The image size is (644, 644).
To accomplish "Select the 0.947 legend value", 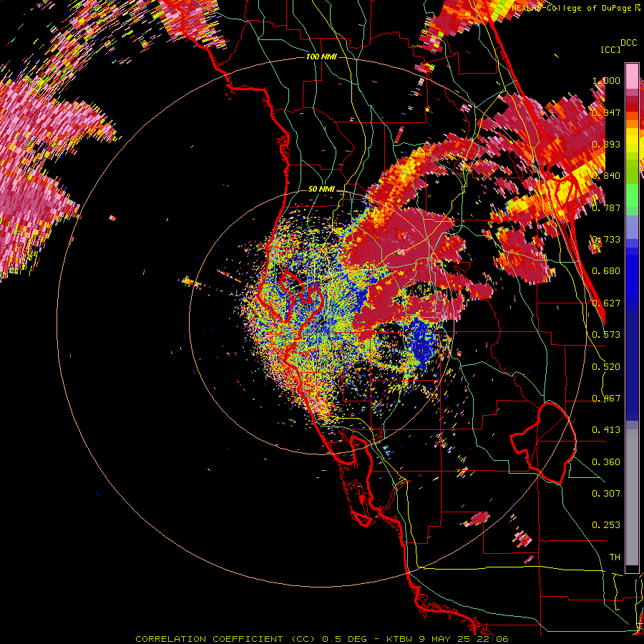I will pos(606,112).
